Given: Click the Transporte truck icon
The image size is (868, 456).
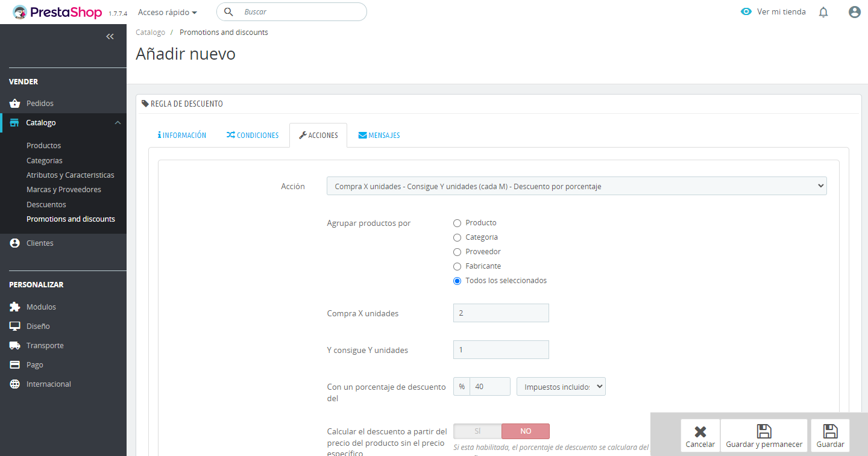Looking at the screenshot, I should point(15,346).
